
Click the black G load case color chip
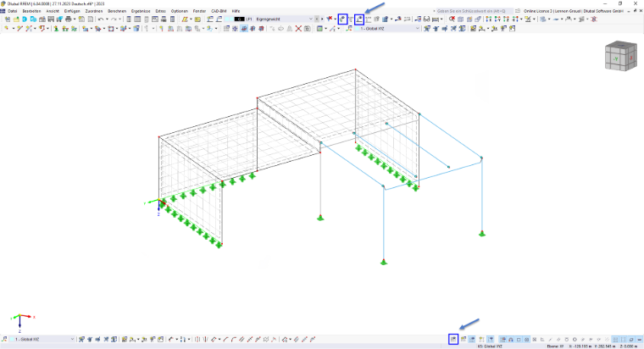pyautogui.click(x=240, y=19)
